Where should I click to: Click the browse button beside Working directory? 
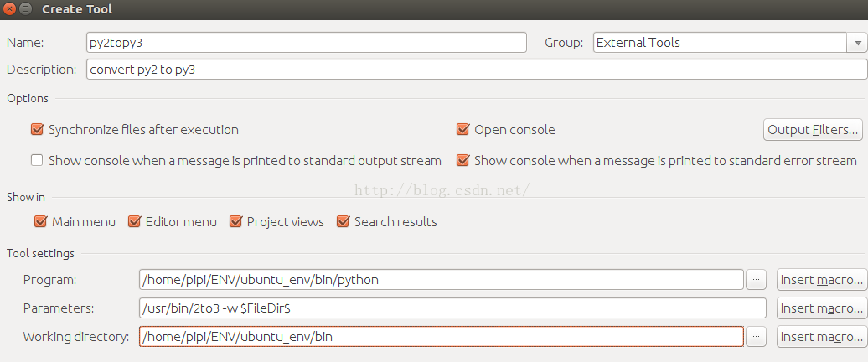pyautogui.click(x=756, y=337)
